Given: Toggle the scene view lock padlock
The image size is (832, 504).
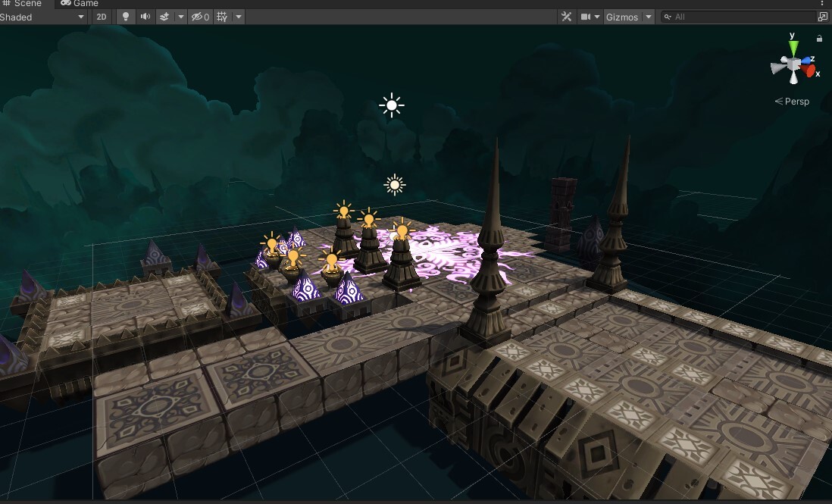Looking at the screenshot, I should pyautogui.click(x=820, y=38).
